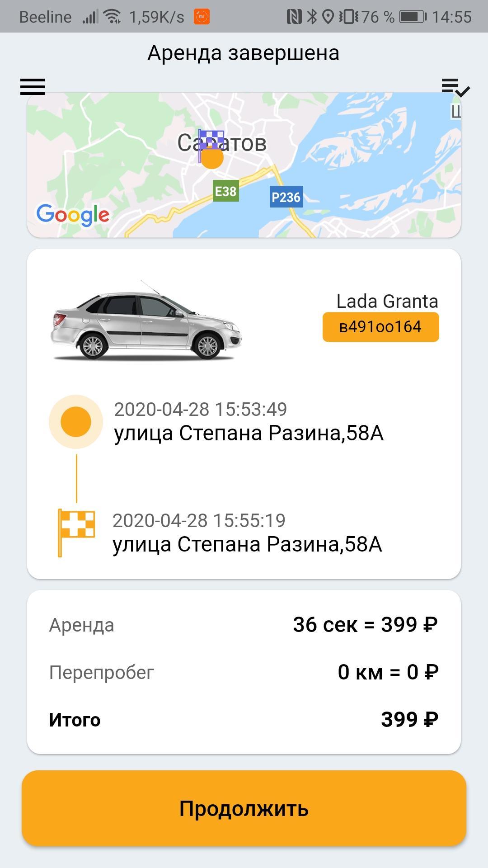Click the Продолжить button
Screen dimensions: 488x868
point(244,808)
